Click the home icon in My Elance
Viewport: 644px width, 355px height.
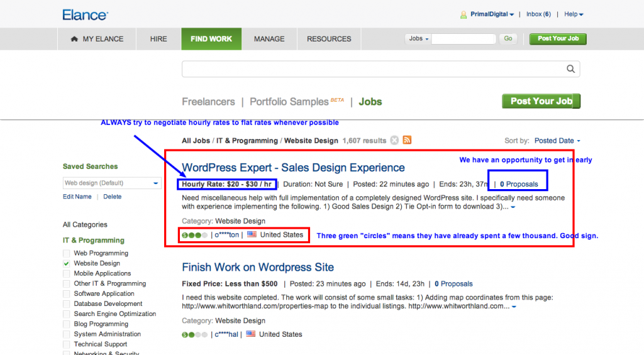(x=75, y=39)
